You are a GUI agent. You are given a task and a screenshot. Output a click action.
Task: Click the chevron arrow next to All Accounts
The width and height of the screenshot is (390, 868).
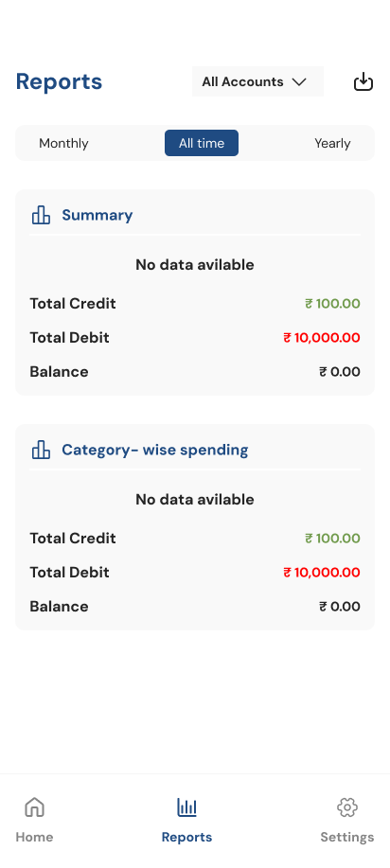pos(299,82)
